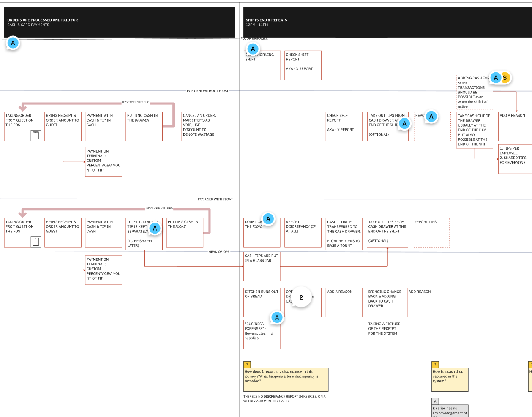The height and width of the screenshot is (417, 532).
Task: Select Putting Cash In The Drawer card
Action: click(x=144, y=126)
